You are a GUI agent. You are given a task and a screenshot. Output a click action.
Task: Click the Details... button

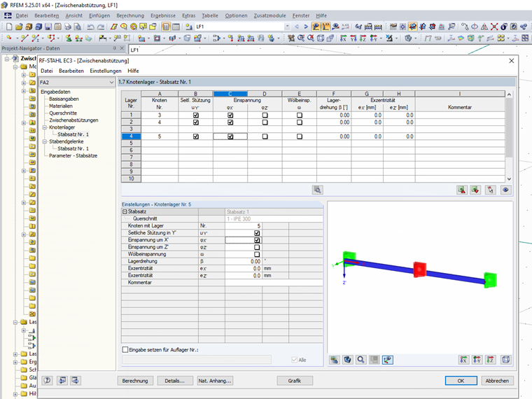click(175, 381)
